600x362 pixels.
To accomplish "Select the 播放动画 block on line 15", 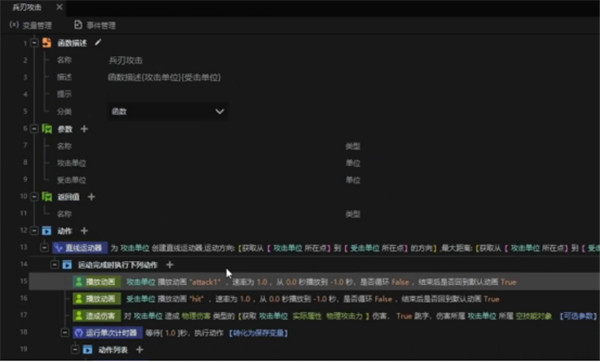I will (x=97, y=282).
